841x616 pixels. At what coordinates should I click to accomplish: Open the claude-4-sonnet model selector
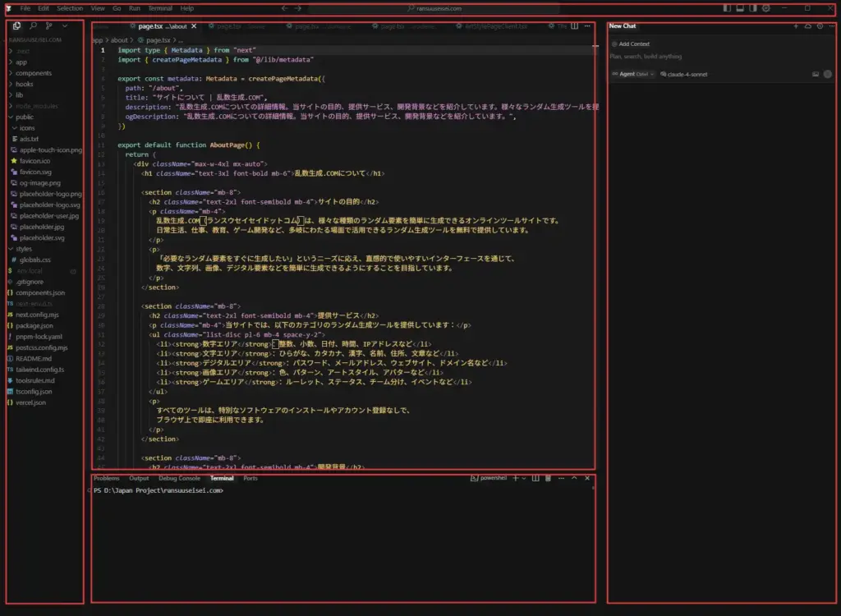[x=684, y=74]
